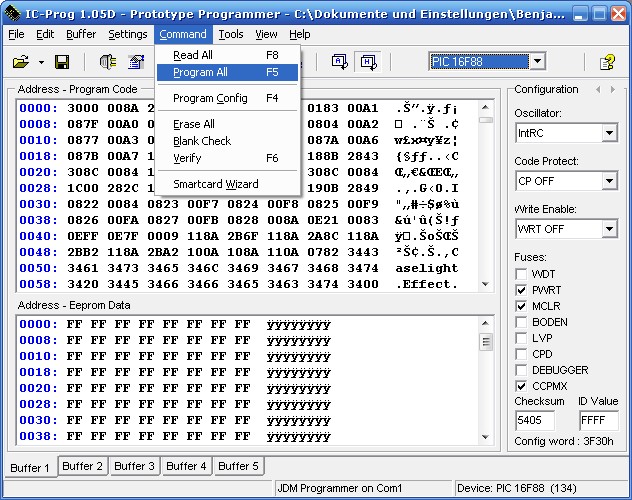Expand the Write Enable WRT OFF dropdown
This screenshot has width=632, height=500.
point(609,229)
